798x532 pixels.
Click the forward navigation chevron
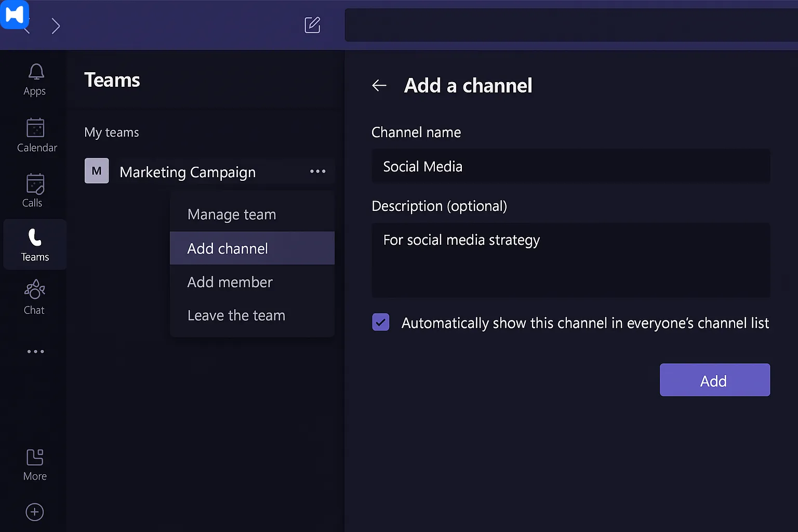56,25
